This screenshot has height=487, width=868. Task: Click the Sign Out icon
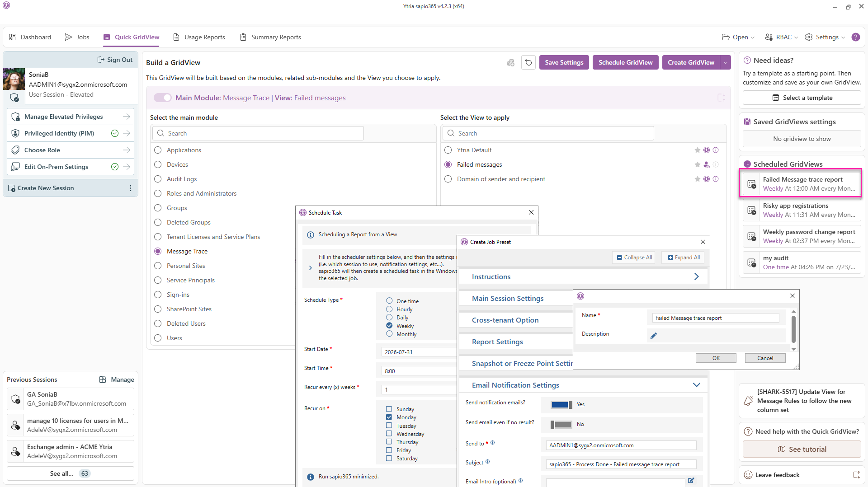click(101, 60)
